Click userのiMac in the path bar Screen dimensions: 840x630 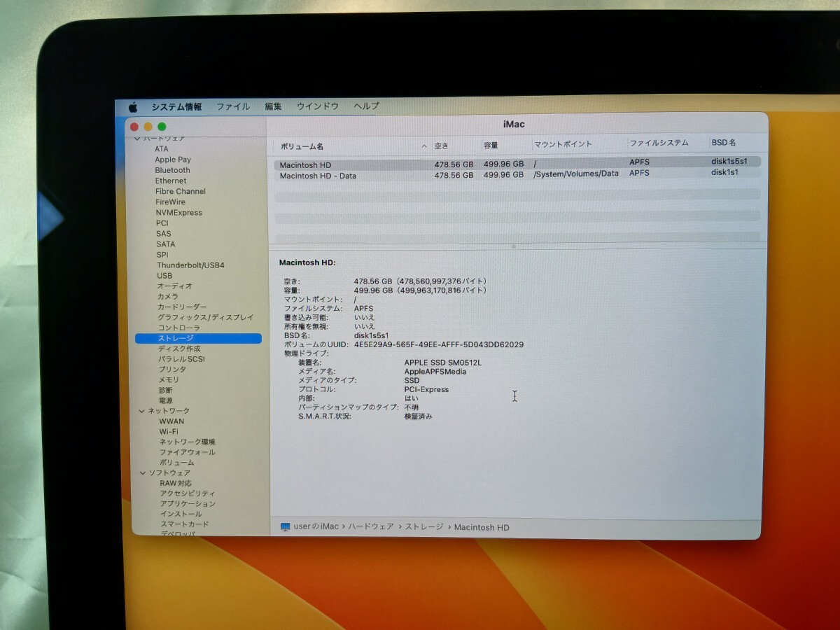pyautogui.click(x=316, y=526)
